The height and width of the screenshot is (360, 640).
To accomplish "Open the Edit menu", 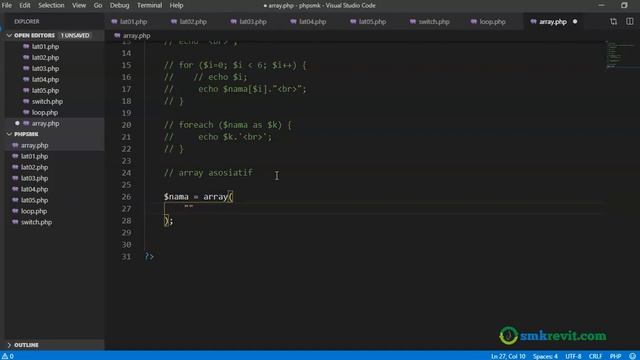I will pyautogui.click(x=25, y=5).
